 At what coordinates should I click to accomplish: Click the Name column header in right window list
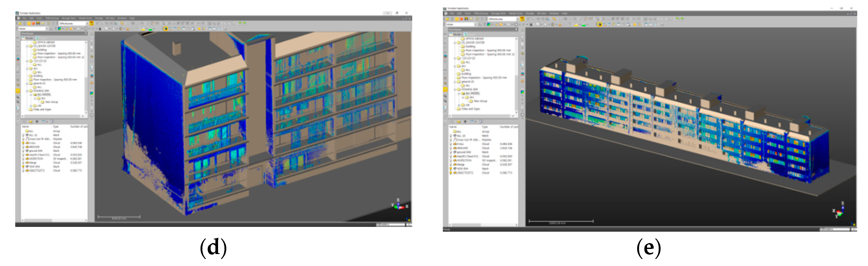tap(453, 127)
